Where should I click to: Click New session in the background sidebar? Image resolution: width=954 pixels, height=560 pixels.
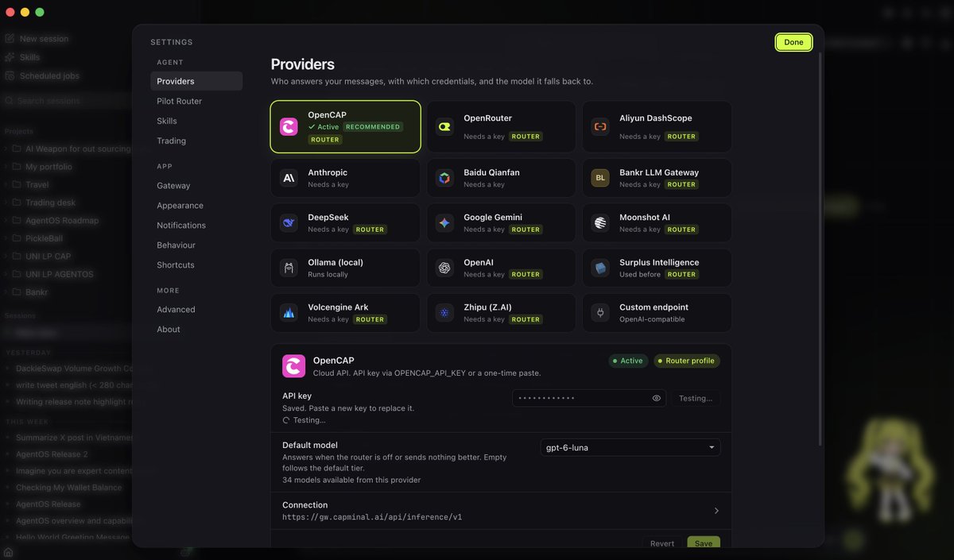click(x=44, y=39)
